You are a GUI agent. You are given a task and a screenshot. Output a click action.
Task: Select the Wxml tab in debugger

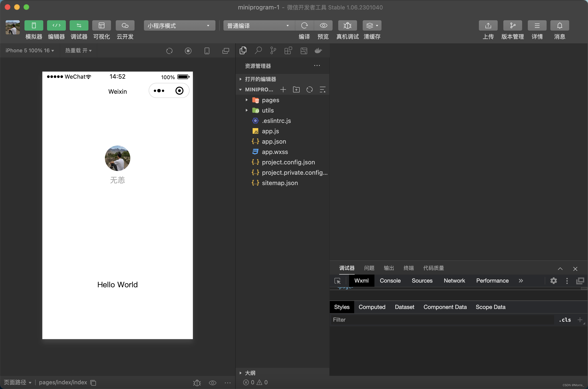pyautogui.click(x=361, y=280)
